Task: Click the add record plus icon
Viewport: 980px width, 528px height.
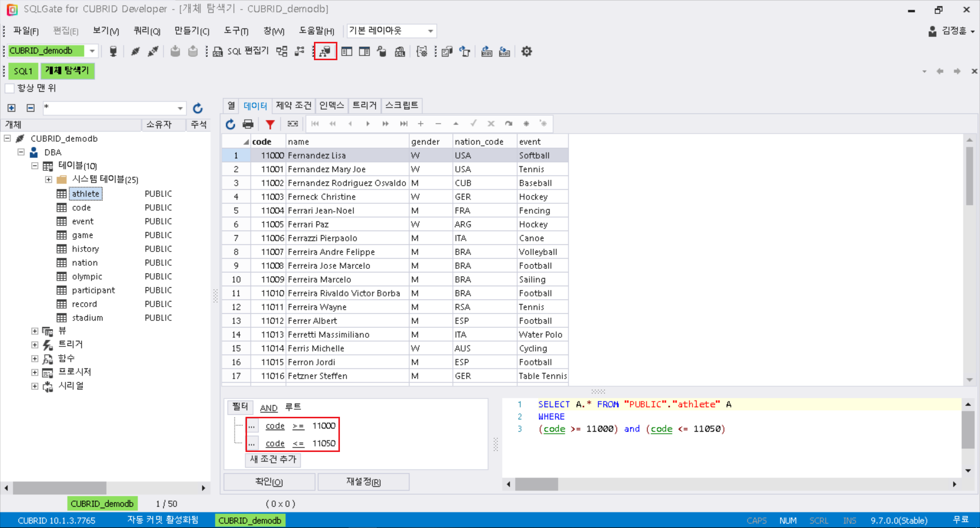Action: click(421, 124)
